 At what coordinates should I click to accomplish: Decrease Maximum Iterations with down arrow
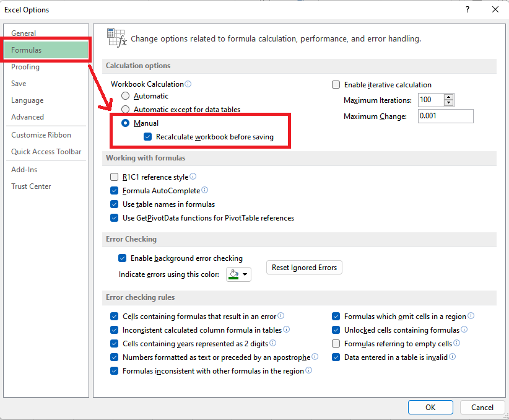(448, 103)
